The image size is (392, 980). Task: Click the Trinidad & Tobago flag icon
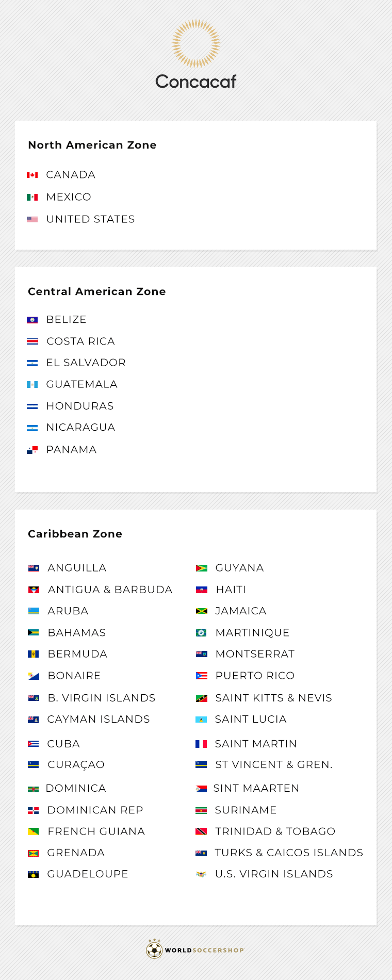[x=201, y=831]
